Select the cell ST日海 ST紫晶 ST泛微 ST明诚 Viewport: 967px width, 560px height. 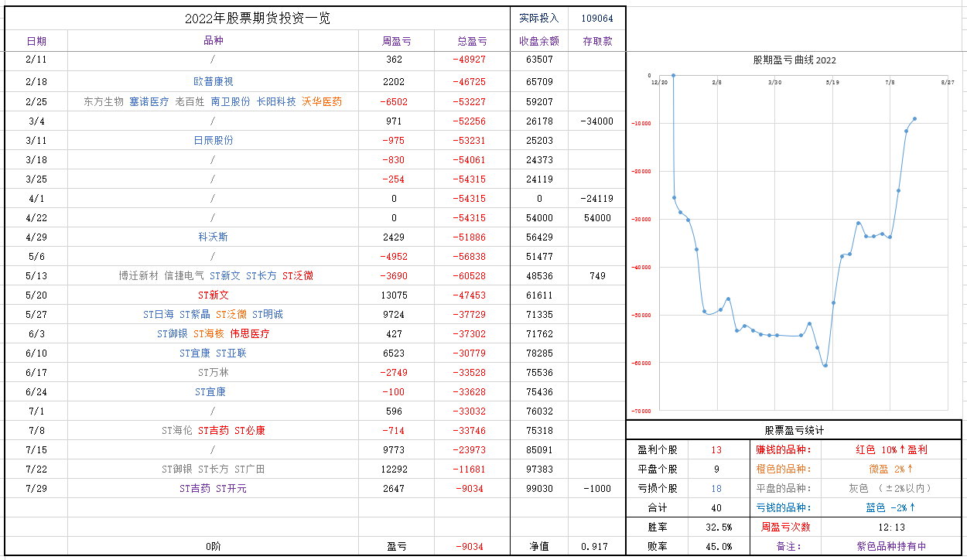click(213, 314)
